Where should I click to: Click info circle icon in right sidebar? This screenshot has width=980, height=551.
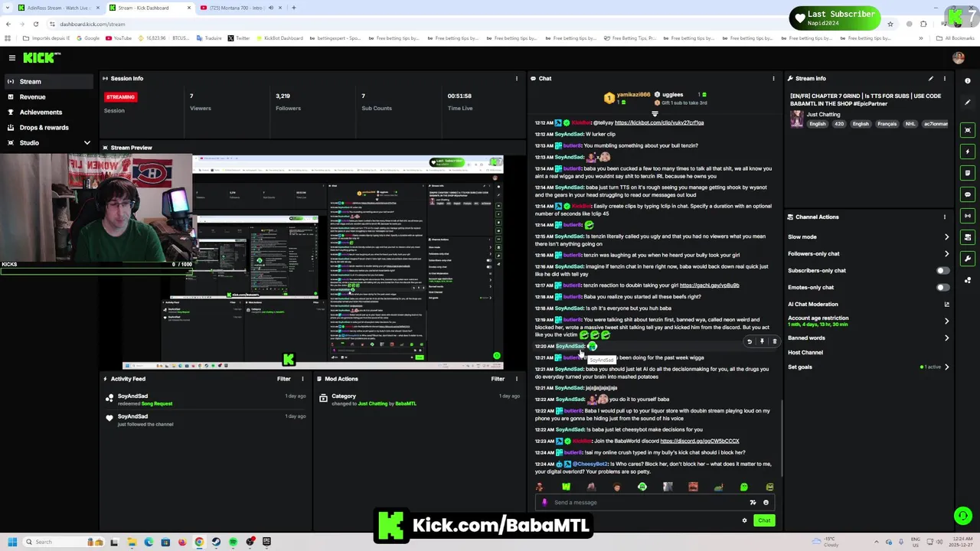(968, 80)
